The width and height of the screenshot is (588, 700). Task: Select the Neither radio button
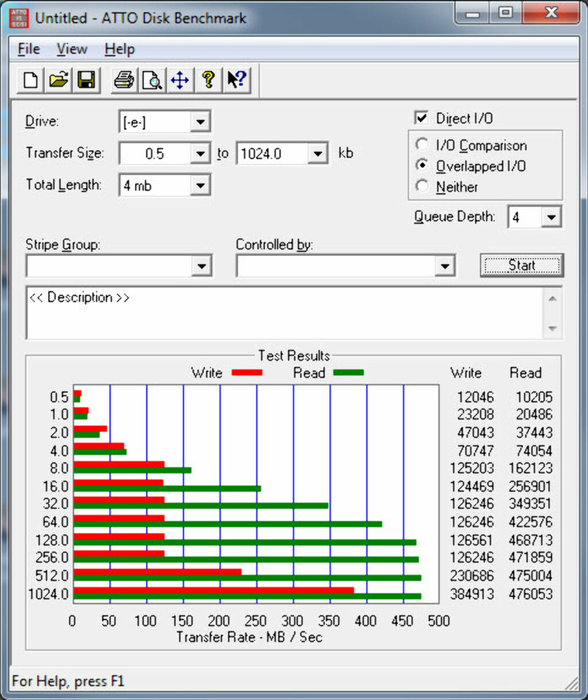click(x=422, y=186)
